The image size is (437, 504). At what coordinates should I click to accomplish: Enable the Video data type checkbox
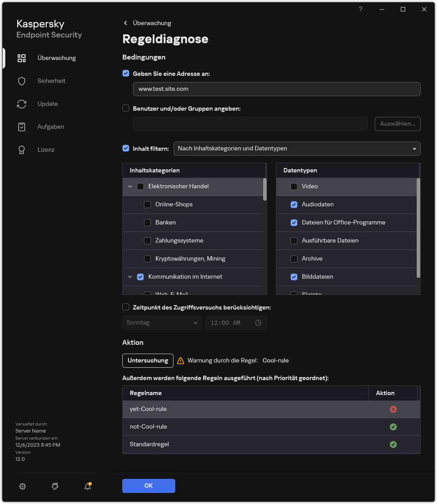click(294, 187)
